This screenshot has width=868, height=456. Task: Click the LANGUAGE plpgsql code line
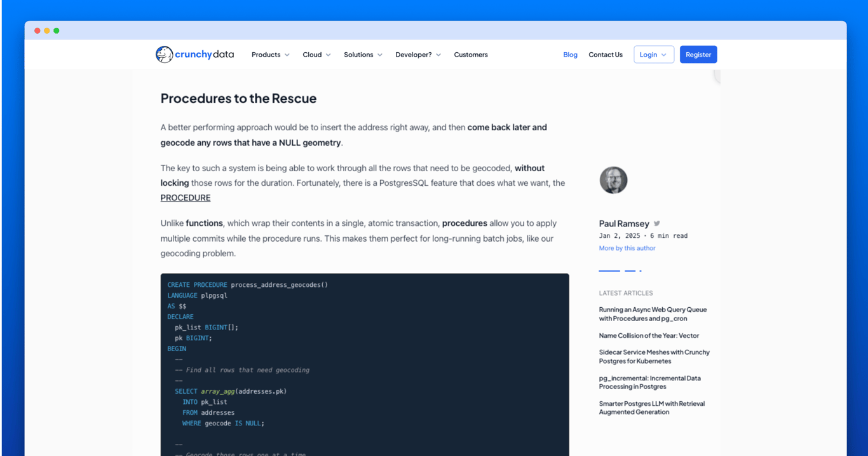pyautogui.click(x=197, y=296)
